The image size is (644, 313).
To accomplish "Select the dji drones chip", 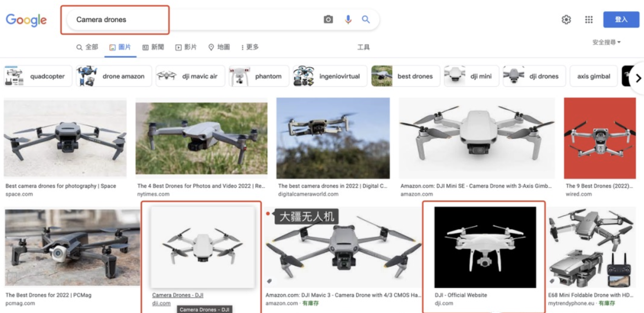I will [x=534, y=76].
